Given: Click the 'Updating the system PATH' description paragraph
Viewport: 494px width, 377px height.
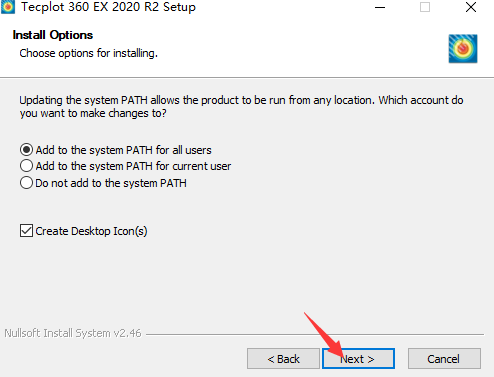Looking at the screenshot, I should click(x=241, y=107).
